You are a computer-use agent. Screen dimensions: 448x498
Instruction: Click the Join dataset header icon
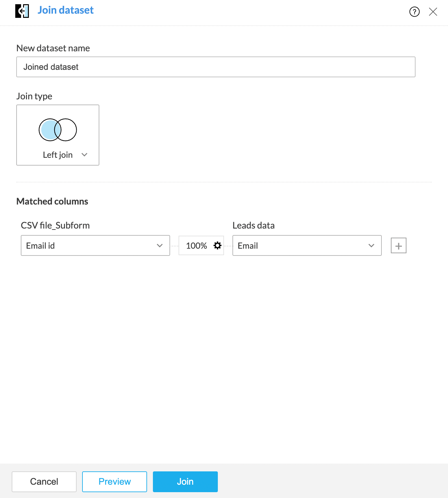[x=22, y=11]
